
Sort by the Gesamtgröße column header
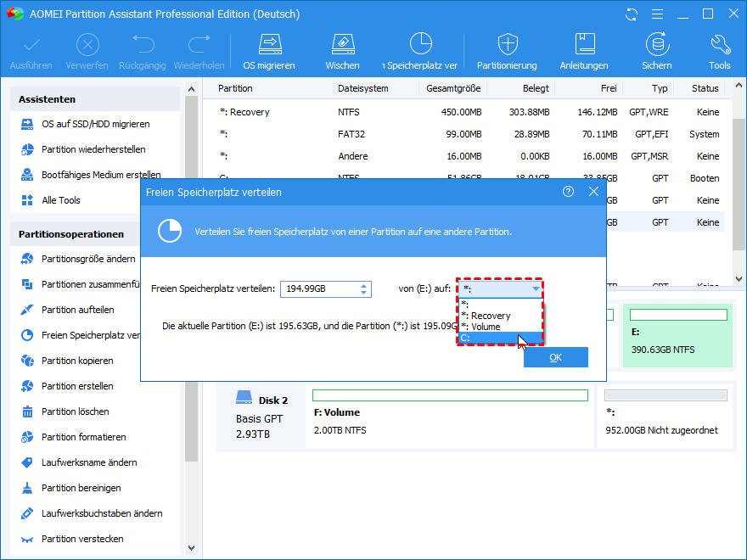453,88
